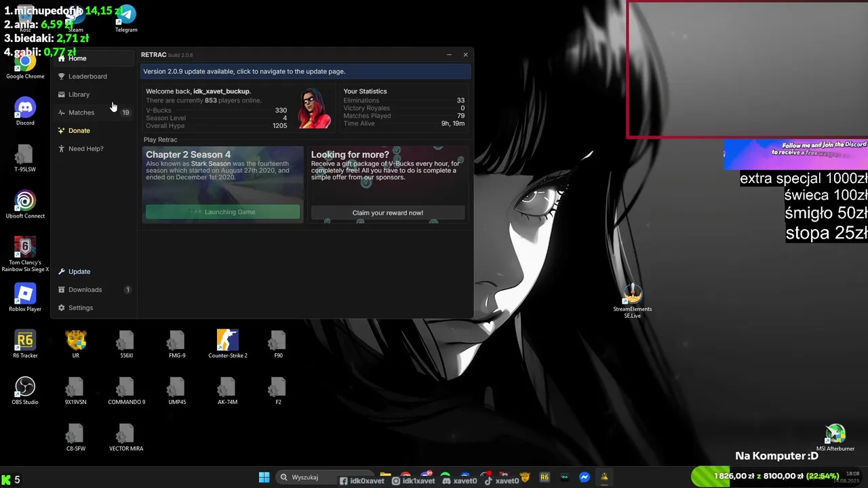Select the 556XI file icon
The height and width of the screenshot is (488, 868).
pos(126,344)
